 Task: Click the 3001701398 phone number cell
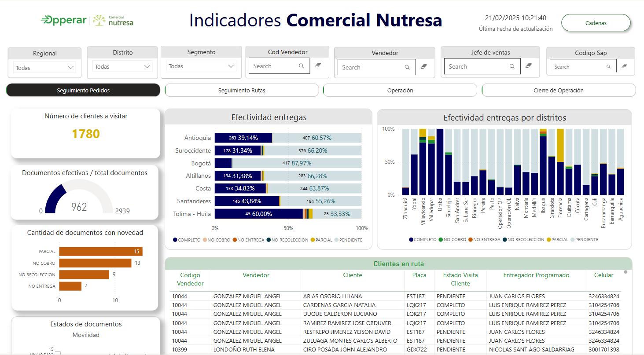coord(604,350)
